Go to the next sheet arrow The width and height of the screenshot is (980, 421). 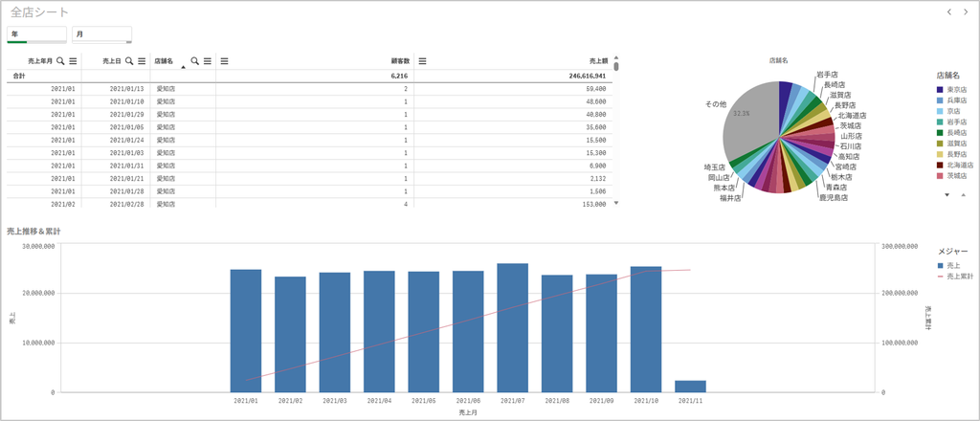point(966,11)
